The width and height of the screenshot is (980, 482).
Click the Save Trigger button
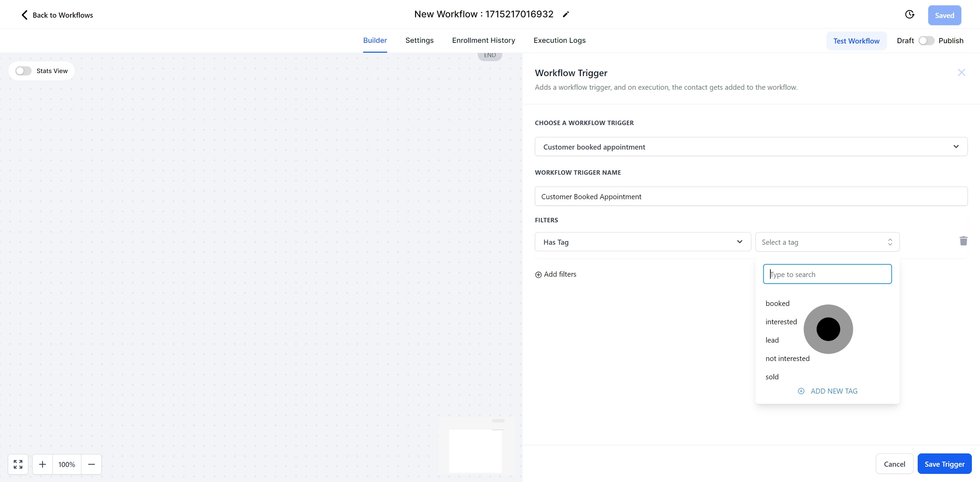coord(944,464)
